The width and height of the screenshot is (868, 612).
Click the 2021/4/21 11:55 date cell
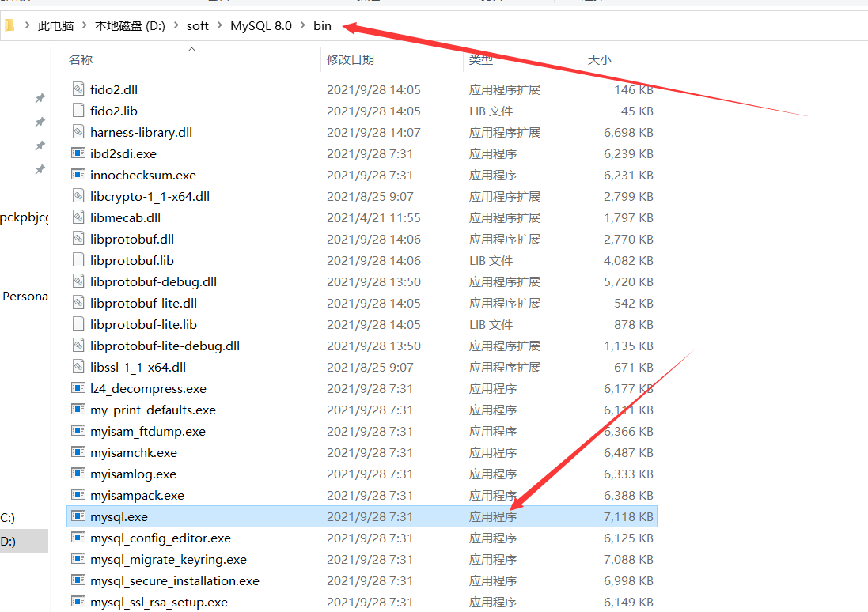pyautogui.click(x=373, y=218)
